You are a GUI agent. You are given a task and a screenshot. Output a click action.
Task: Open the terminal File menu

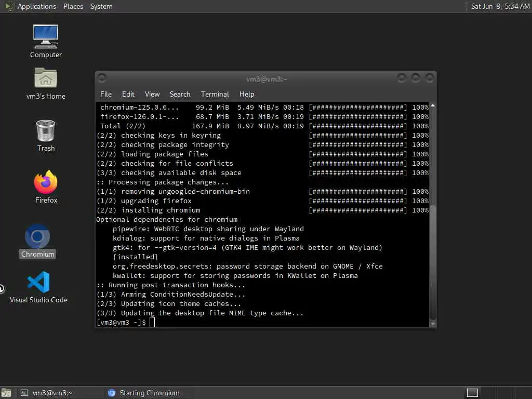[106, 95]
